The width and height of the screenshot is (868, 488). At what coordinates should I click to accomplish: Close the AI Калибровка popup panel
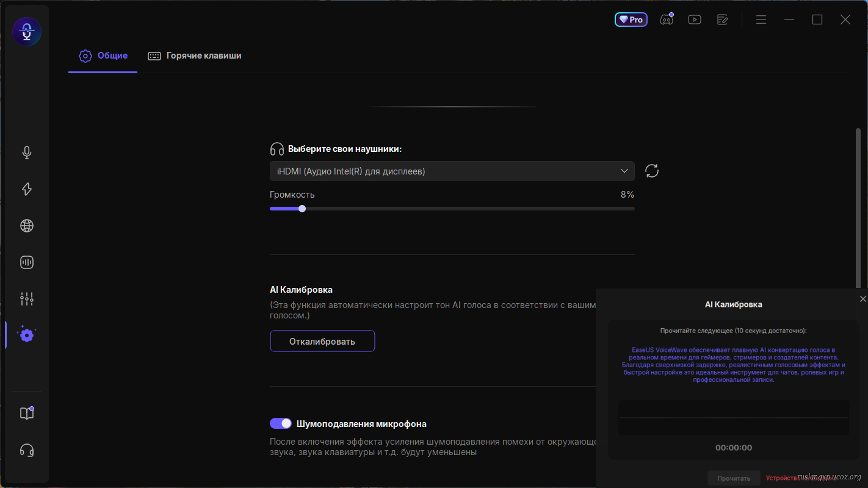pyautogui.click(x=863, y=299)
